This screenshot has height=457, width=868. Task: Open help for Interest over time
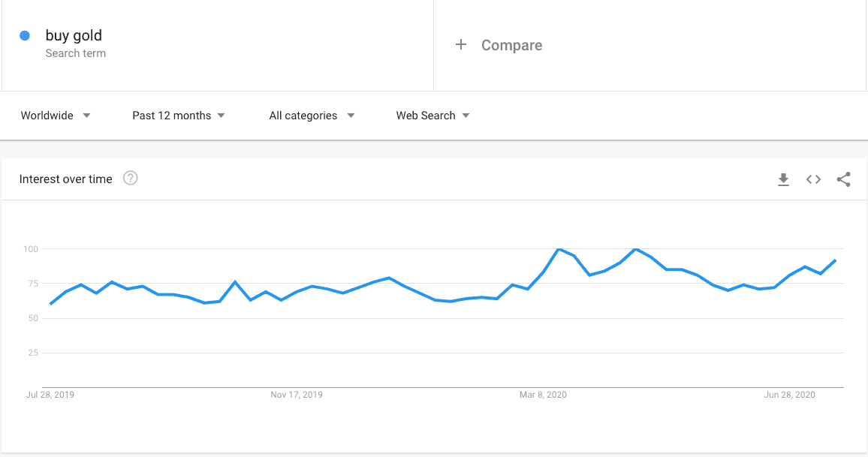[x=131, y=179]
